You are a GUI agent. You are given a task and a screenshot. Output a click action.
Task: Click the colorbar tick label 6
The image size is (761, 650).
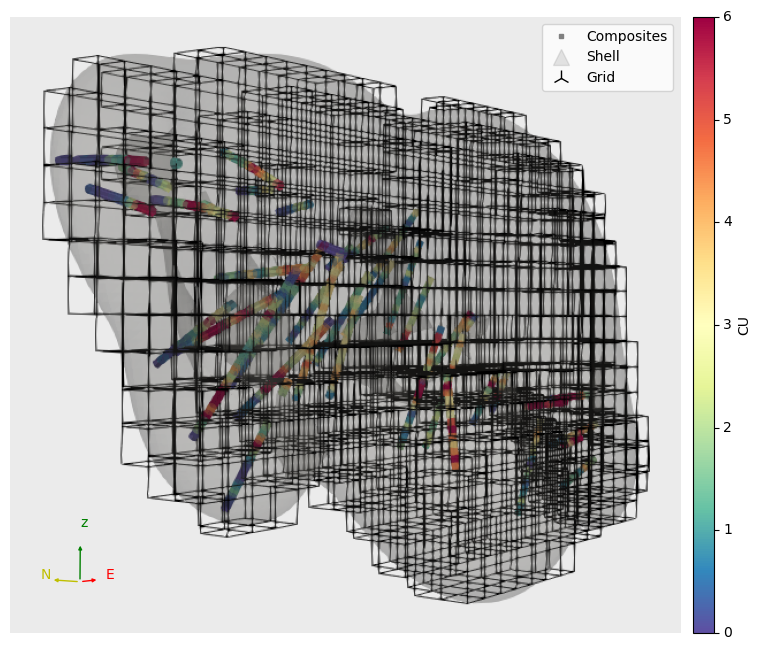(727, 17)
